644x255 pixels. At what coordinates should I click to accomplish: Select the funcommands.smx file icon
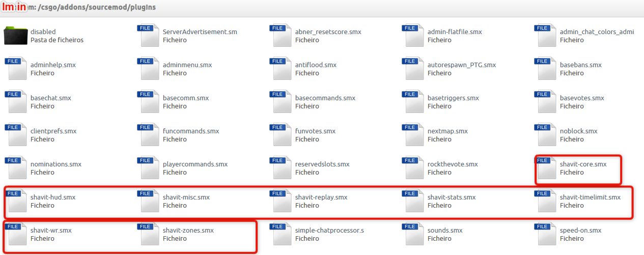[148, 135]
